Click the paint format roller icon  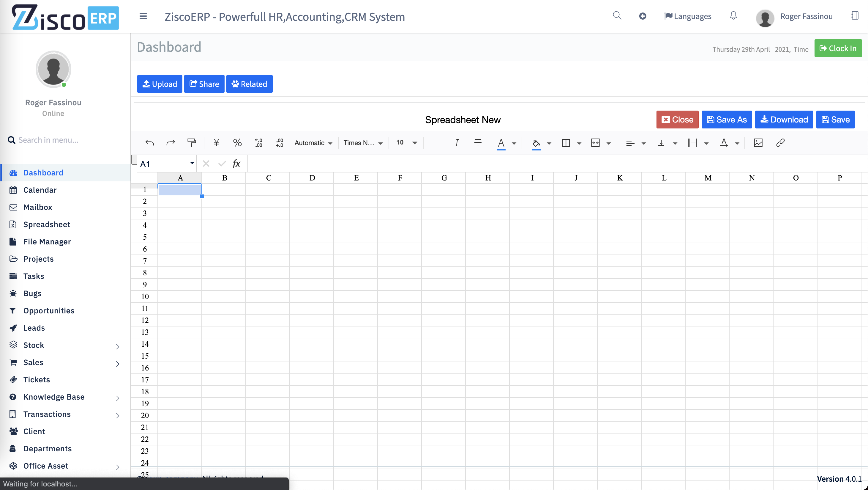[x=191, y=143]
